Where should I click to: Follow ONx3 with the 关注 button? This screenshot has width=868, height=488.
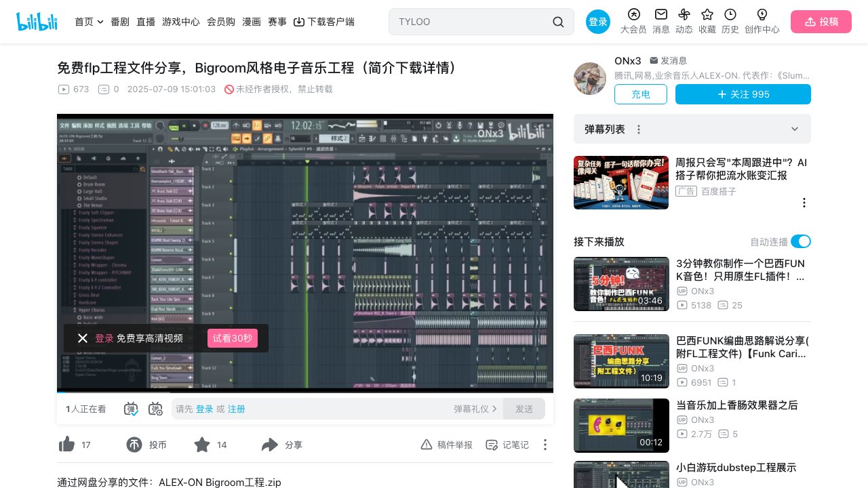point(743,94)
